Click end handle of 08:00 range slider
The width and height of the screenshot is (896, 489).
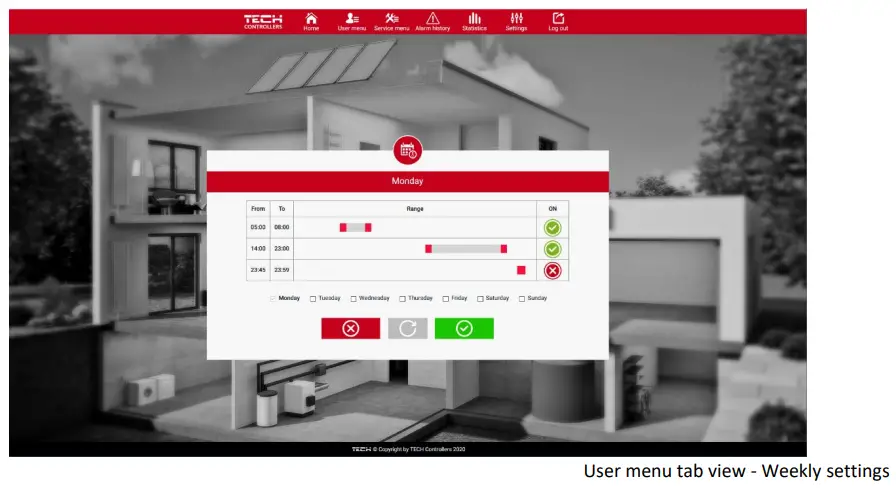tap(368, 227)
